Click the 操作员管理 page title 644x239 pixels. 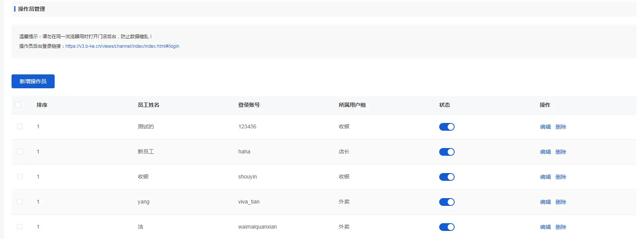32,9
